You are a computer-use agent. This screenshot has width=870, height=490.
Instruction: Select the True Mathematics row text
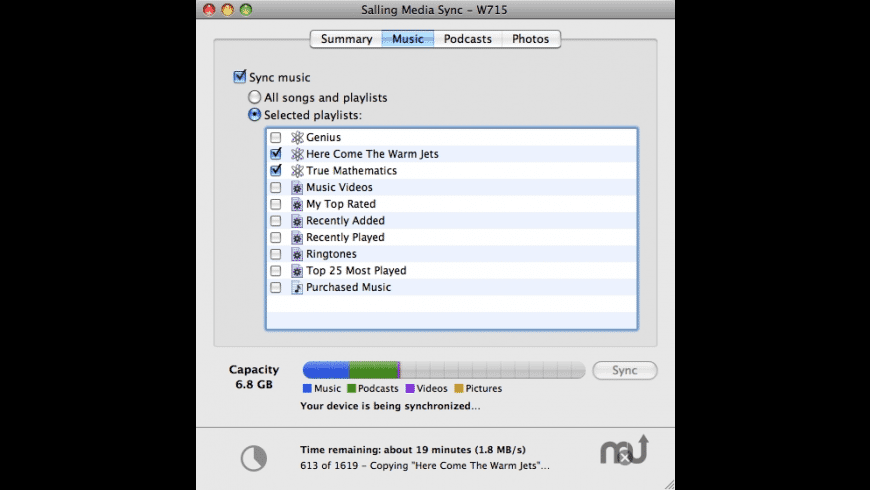[352, 170]
